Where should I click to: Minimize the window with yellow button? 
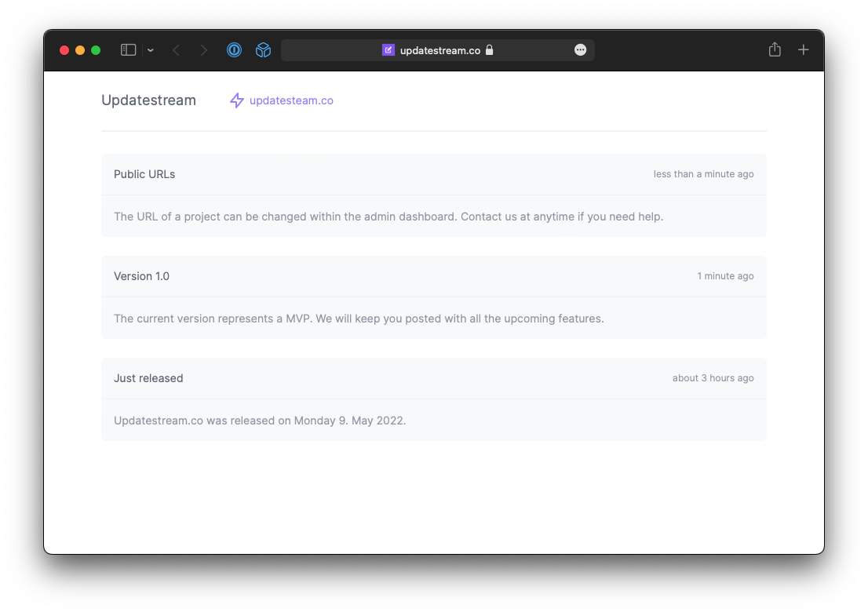[x=80, y=50]
